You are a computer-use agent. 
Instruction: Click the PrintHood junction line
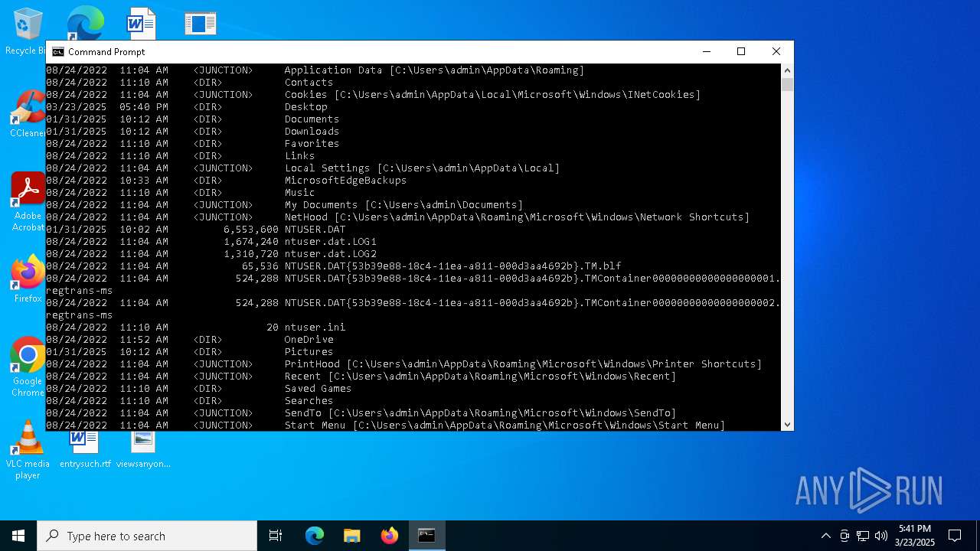click(x=404, y=364)
